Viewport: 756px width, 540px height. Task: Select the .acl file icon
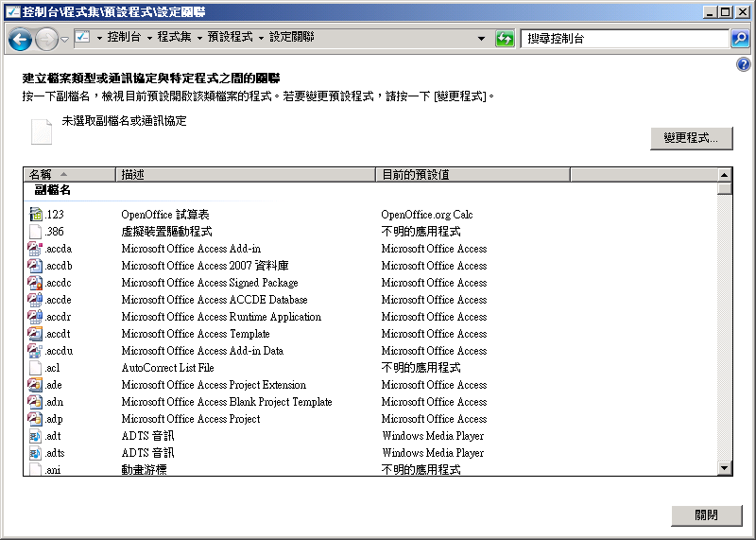click(x=35, y=368)
